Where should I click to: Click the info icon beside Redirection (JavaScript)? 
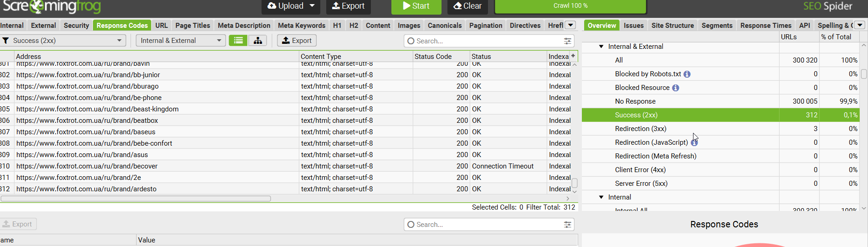click(694, 142)
